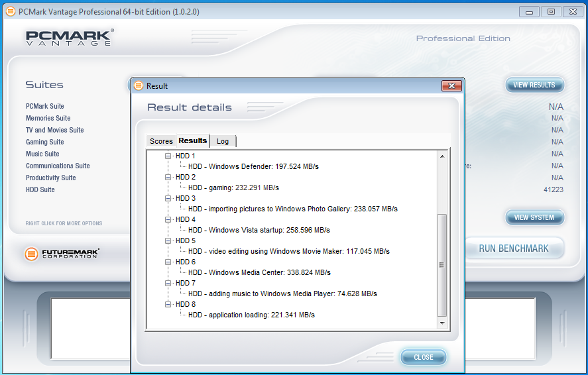Viewport: 588px width, 375px height.
Task: Select the Windows Defender 197.524 MB/s row
Action: [253, 166]
